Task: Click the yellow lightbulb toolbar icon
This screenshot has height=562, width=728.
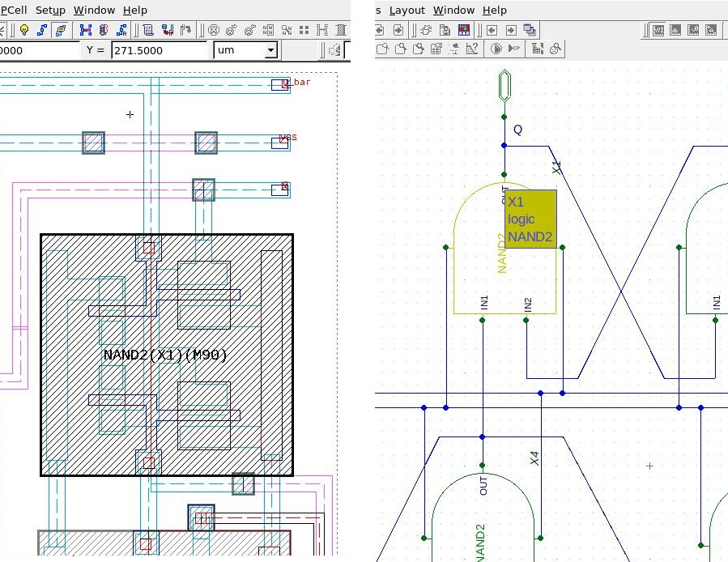Action: click(24, 31)
